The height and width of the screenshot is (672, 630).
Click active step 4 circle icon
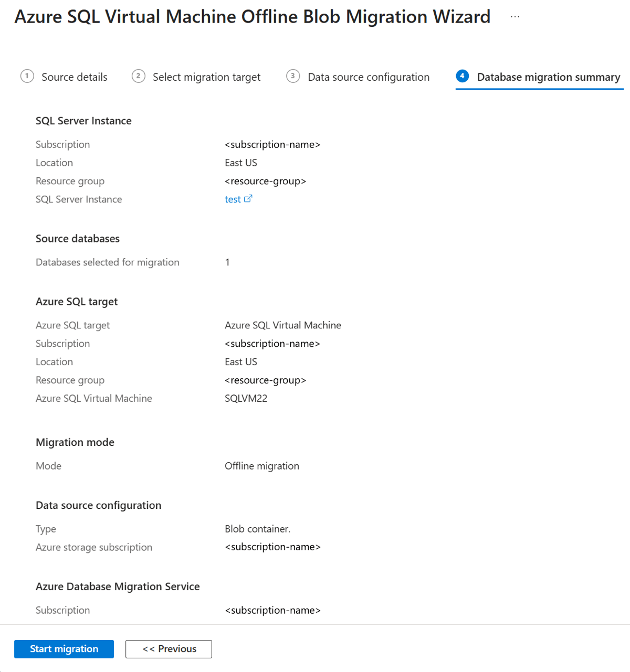coord(462,76)
